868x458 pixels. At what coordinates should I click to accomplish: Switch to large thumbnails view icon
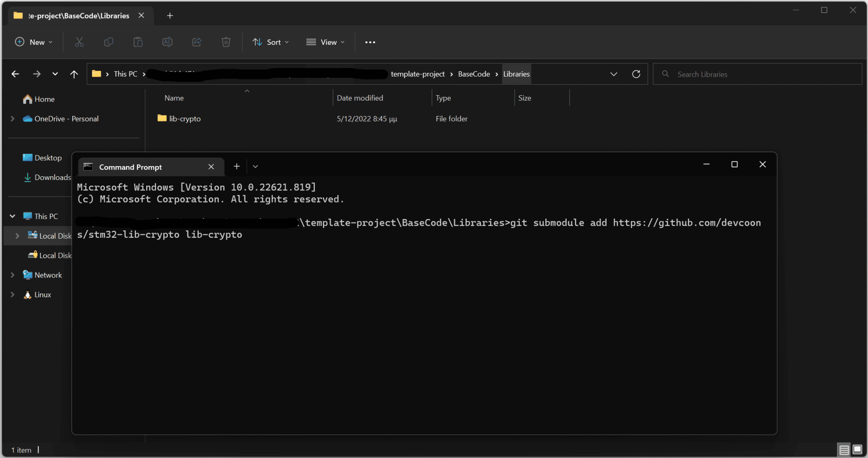(857, 450)
